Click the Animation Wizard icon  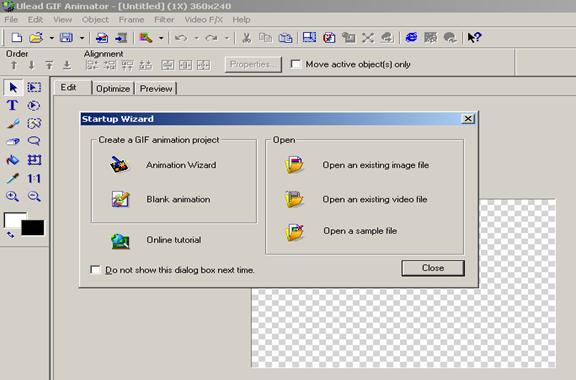pos(120,165)
